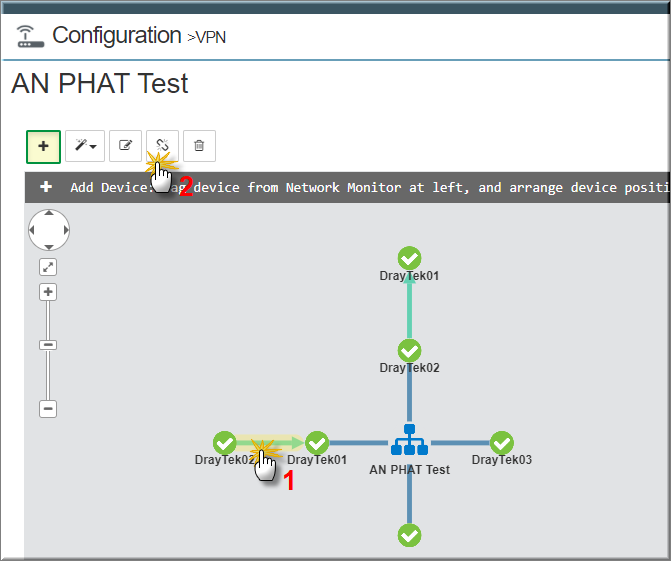Viewport: 671px width, 561px height.
Task: Click the plus icon in Add Device bar
Action: (x=46, y=187)
